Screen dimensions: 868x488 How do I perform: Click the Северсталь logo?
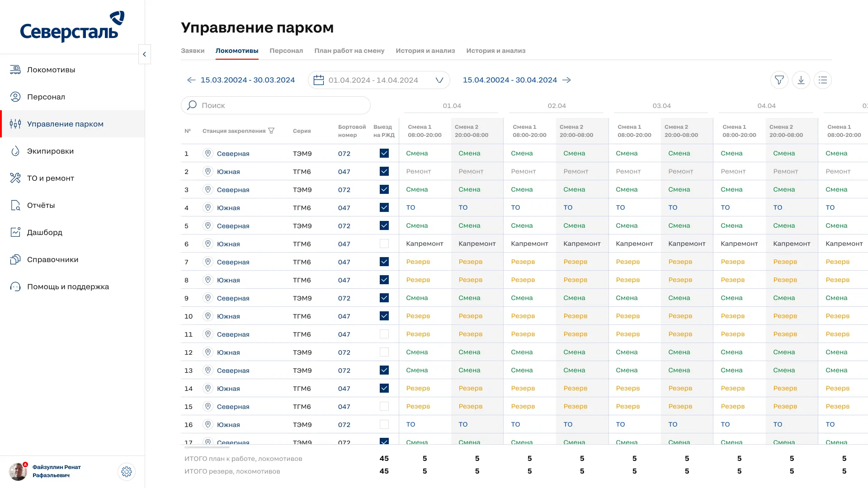(72, 27)
